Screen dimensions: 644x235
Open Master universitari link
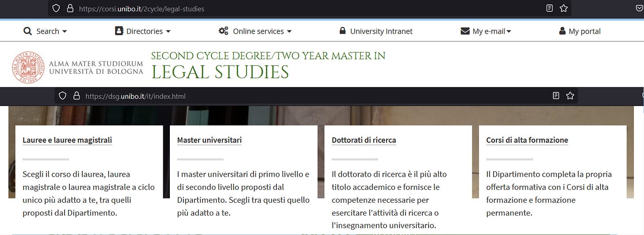pos(209,140)
